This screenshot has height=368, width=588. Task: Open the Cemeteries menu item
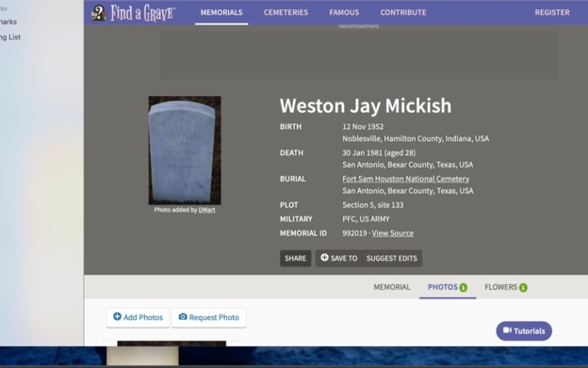(x=286, y=12)
